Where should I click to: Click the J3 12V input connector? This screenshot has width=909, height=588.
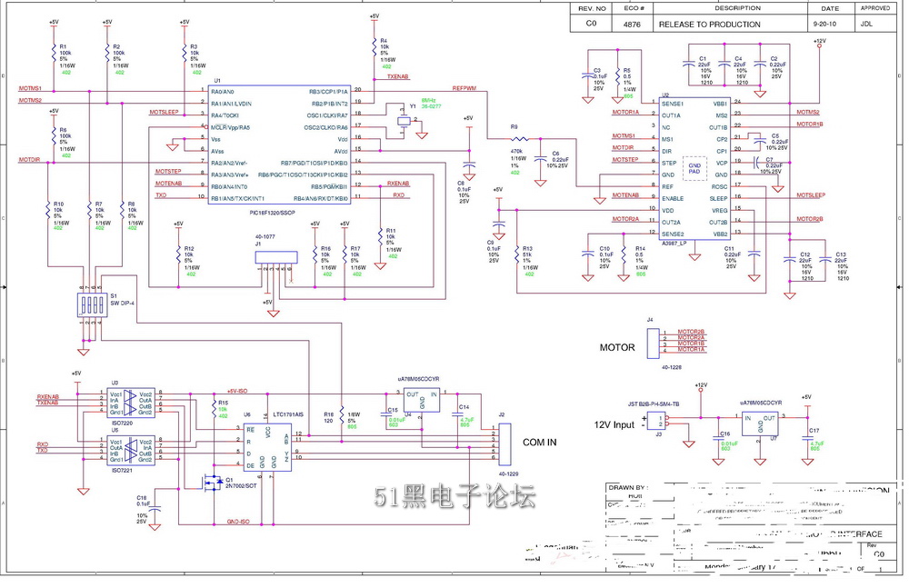(655, 421)
